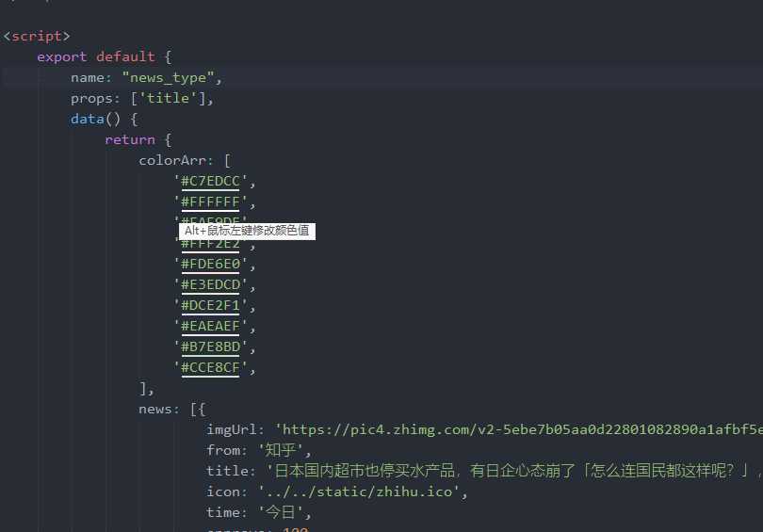This screenshot has width=763, height=532.
Task: Click the '知乎' from value
Action: tap(277, 450)
